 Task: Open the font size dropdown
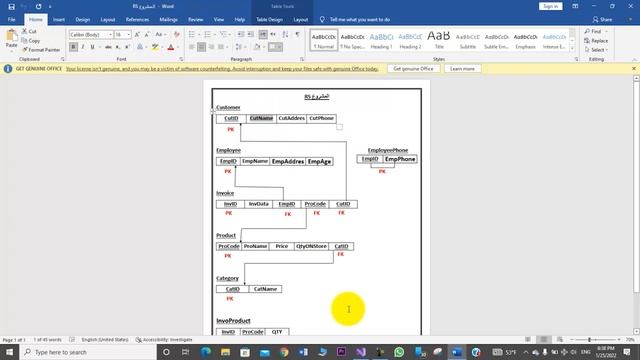point(129,35)
